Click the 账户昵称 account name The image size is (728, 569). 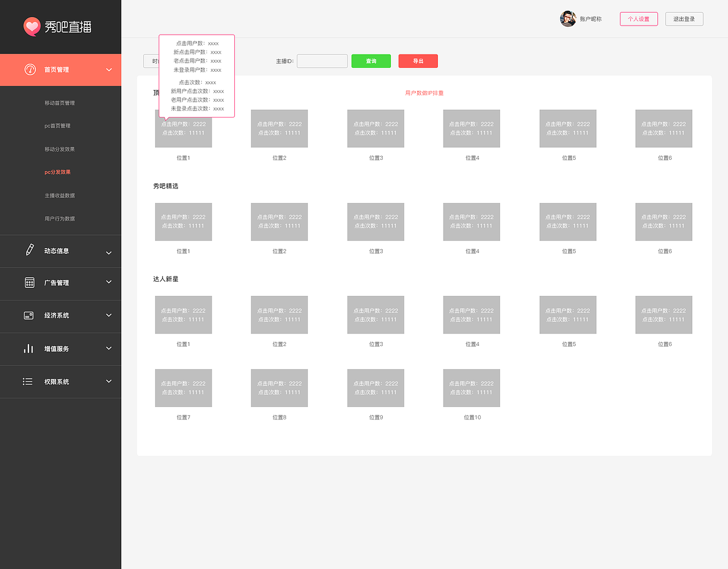click(x=590, y=19)
